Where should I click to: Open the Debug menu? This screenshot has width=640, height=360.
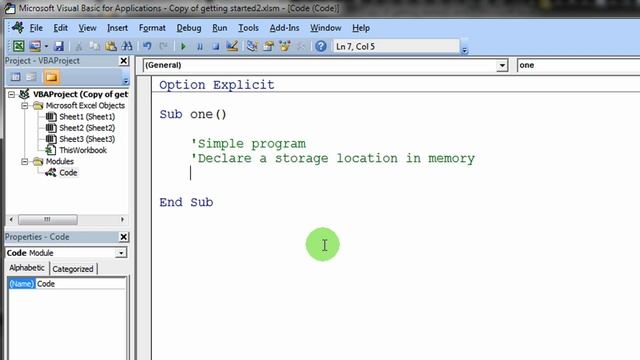point(189,28)
